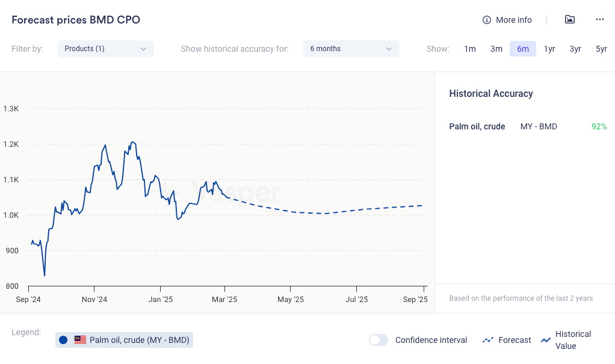Viewport: 615px width, 364px height.
Task: Switch chart to 1yr range
Action: [549, 49]
